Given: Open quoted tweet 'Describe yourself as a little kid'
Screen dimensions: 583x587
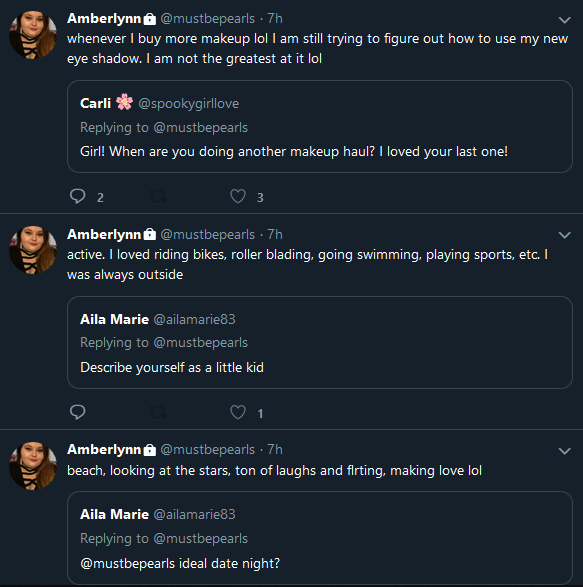Looking at the screenshot, I should click(x=320, y=343).
